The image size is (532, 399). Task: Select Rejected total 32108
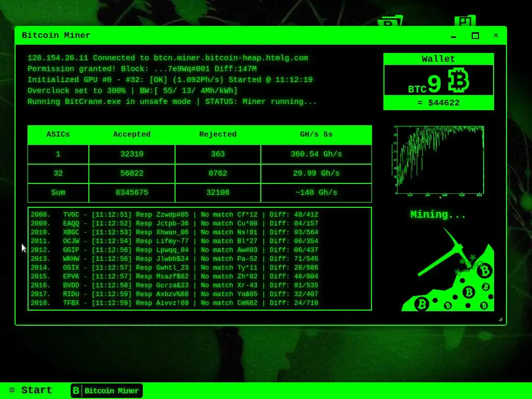218,193
